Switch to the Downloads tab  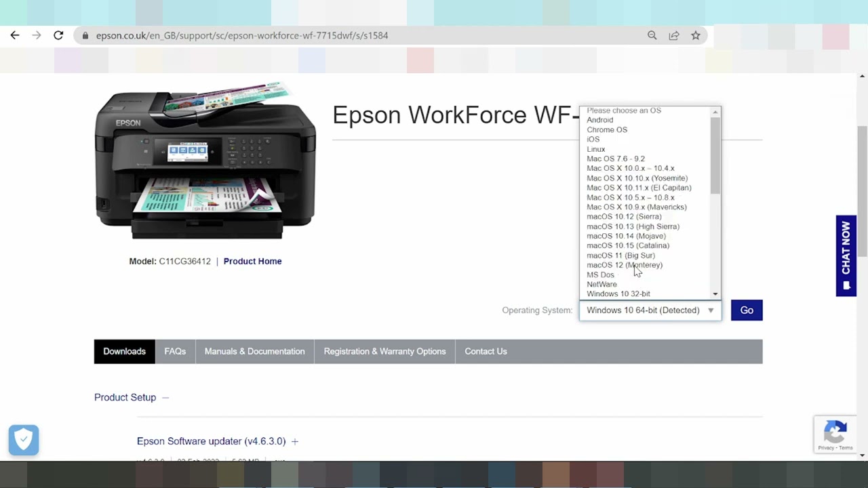(124, 351)
